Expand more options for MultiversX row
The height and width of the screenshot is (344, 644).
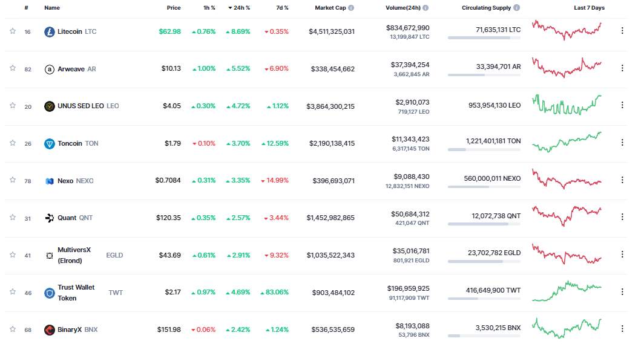tap(622, 255)
